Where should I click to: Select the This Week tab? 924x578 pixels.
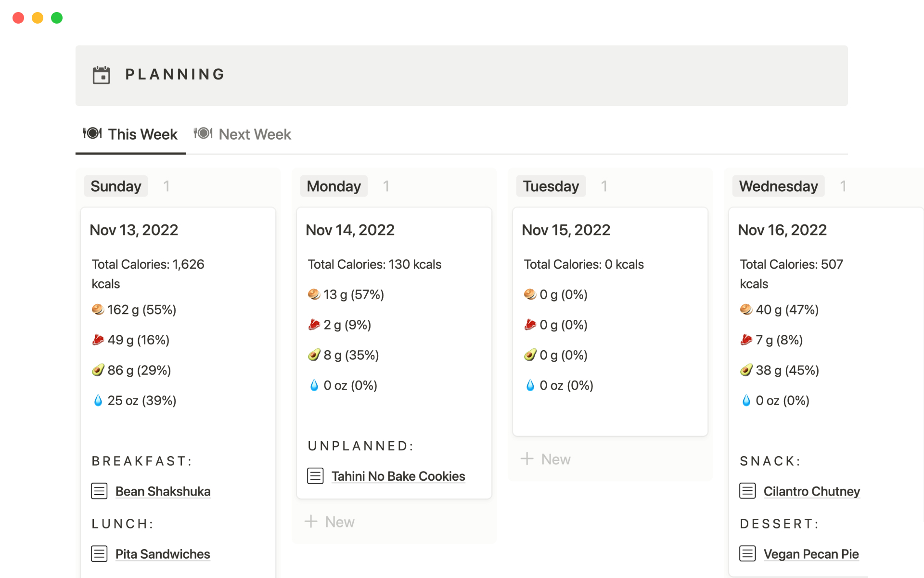(142, 134)
